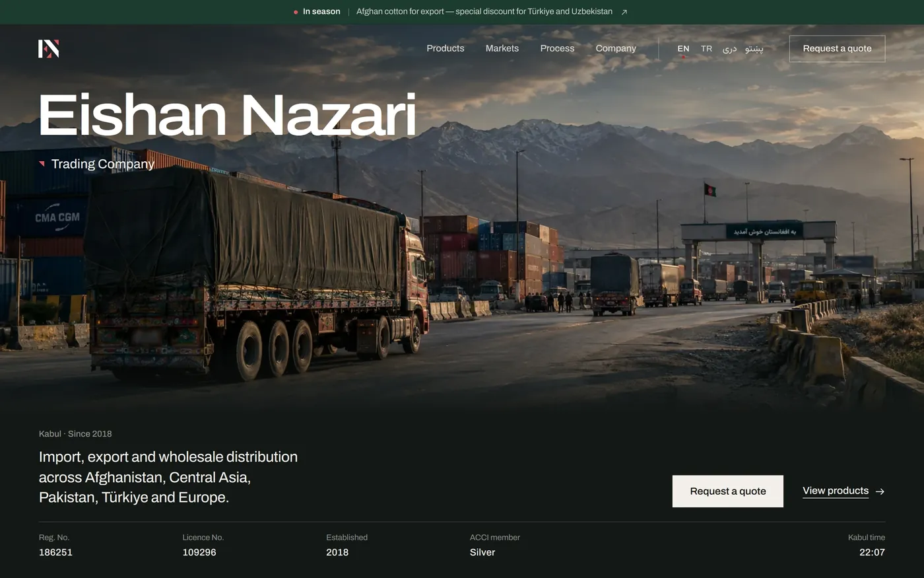924x578 pixels.
Task: Click licence number 109296
Action: 199,552
